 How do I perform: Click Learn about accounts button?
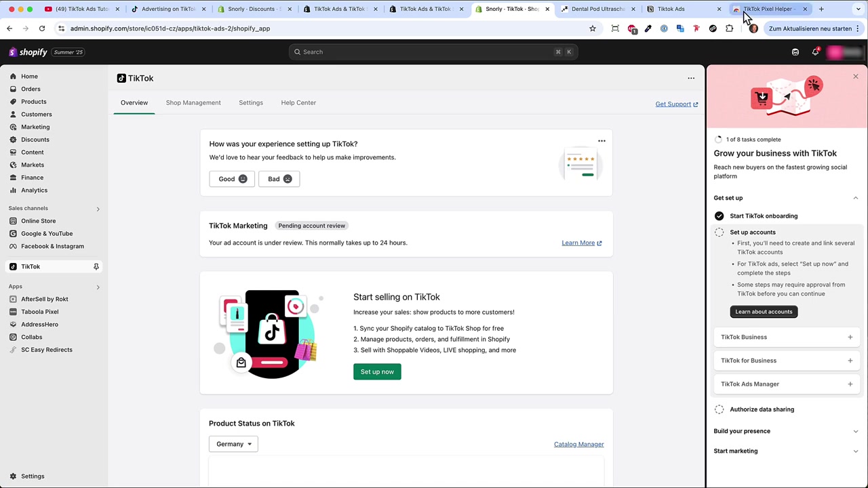[764, 312]
